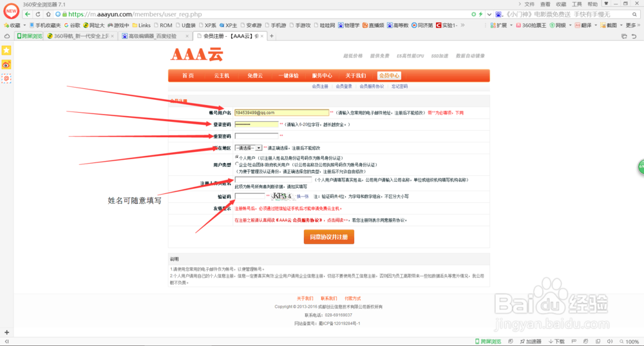Viewport: 644px width, 346px height.
Task: Expand the 翻译 translate dropdown
Action: pos(596,25)
